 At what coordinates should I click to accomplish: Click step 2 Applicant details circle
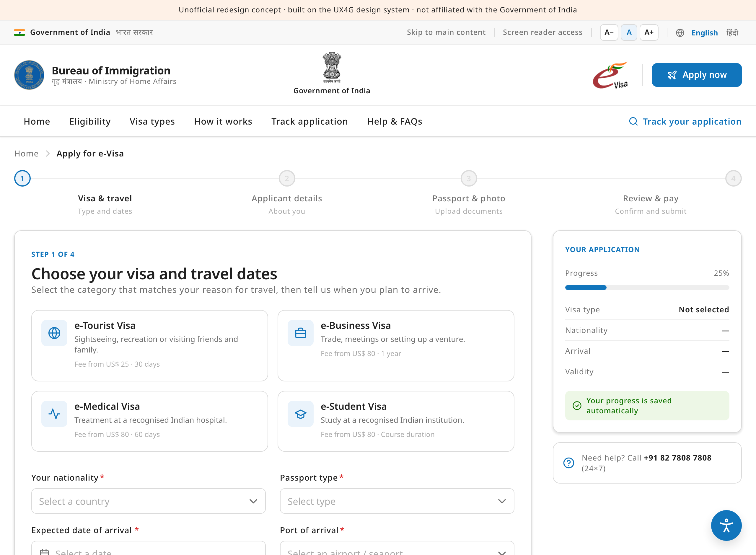pos(287,178)
